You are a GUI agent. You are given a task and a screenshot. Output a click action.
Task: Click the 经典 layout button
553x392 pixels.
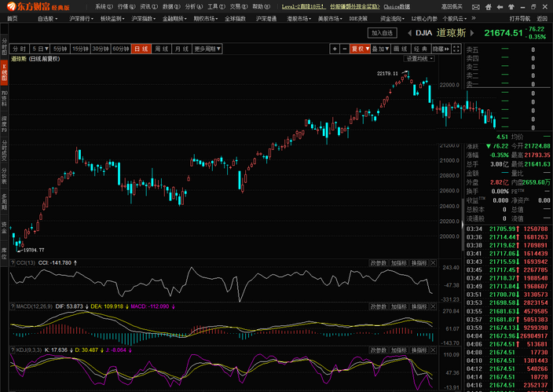point(420,49)
